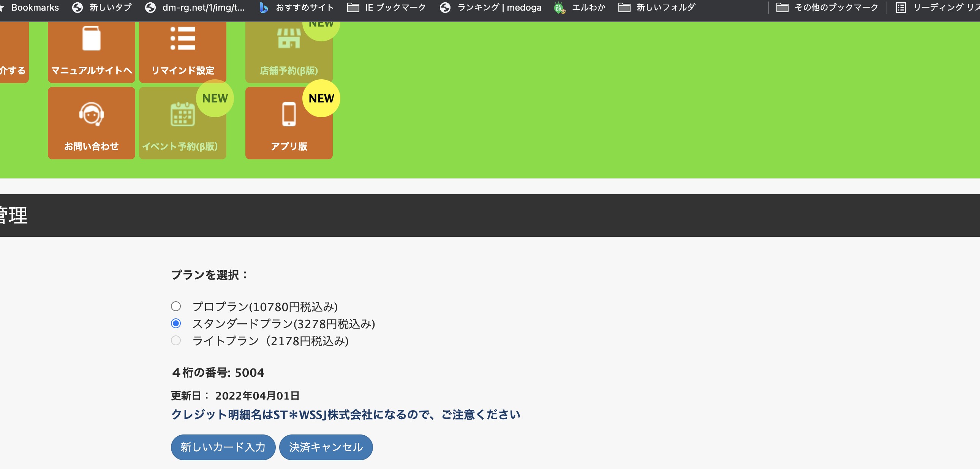Viewport: 980px width, 469px height.
Task: Open the イベント予約(β版) calendar tile
Action: [x=183, y=123]
